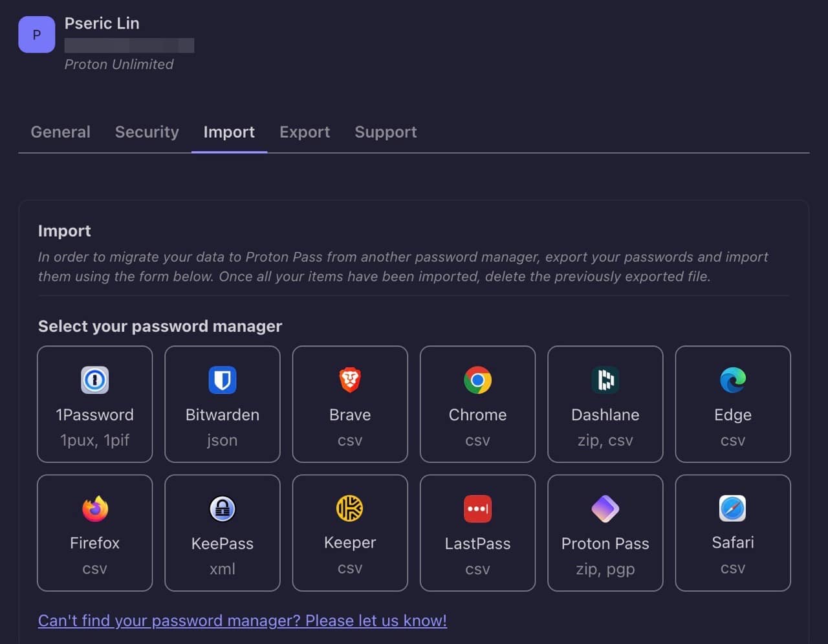
Task: Click the Safari compass icon
Action: point(732,509)
